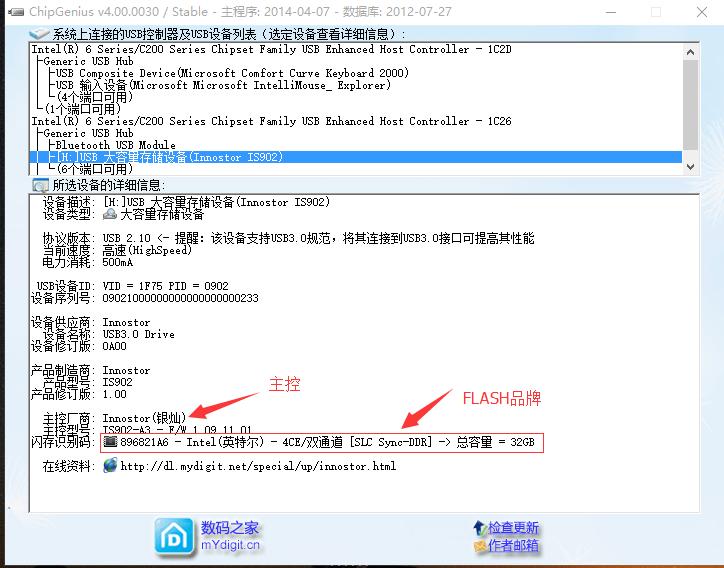Viewport: 724px width, 568px height.
Task: Click the protocol version text USB 2.10
Action: point(127,238)
